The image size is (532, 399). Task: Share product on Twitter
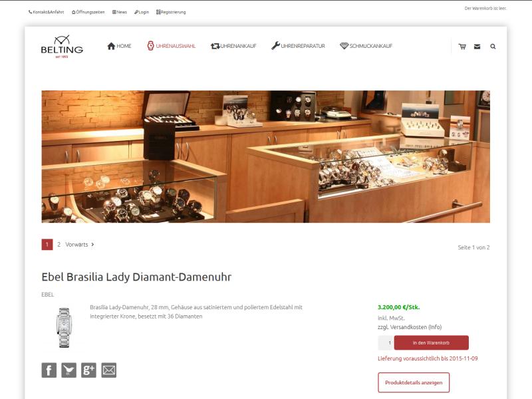point(69,370)
